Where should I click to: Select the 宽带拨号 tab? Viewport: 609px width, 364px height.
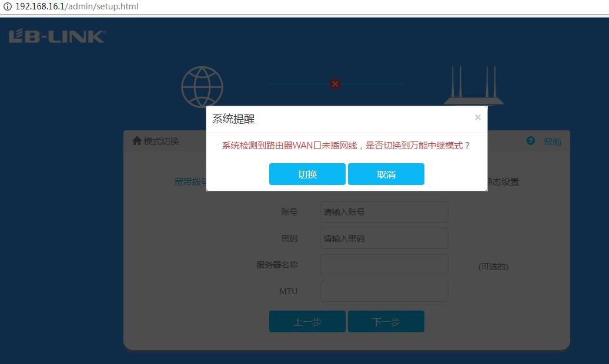click(190, 181)
